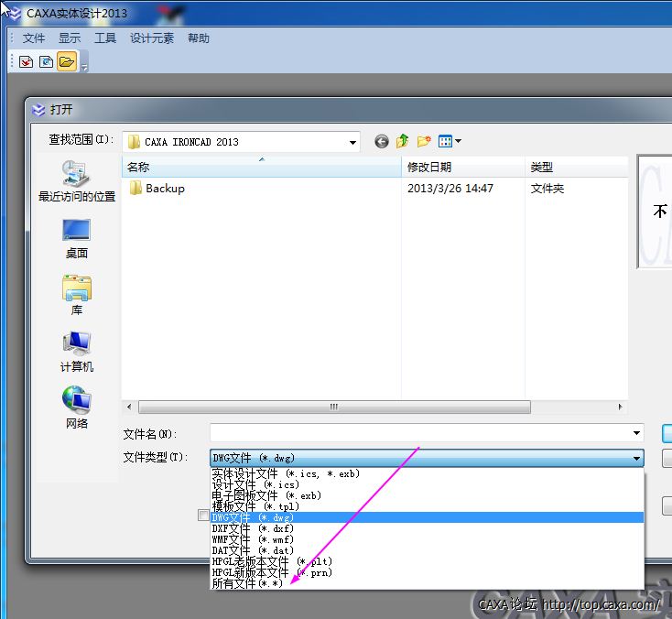Open Recent Places (最近访问的位置) shortcut
Viewport: 672px width, 619px height.
77,180
